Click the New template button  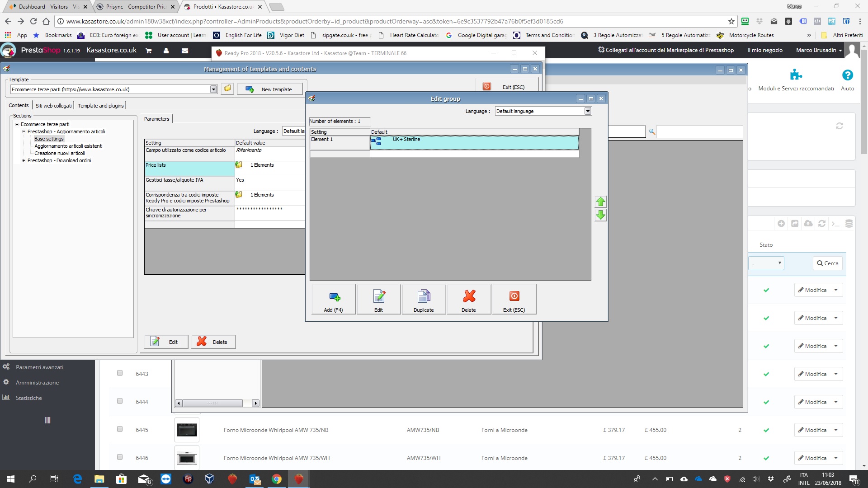[x=270, y=89]
